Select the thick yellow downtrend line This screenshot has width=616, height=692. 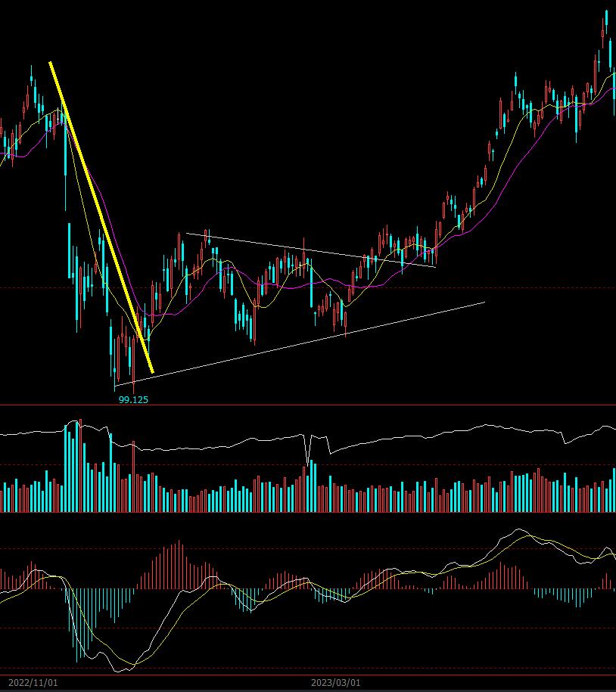[x=101, y=217]
